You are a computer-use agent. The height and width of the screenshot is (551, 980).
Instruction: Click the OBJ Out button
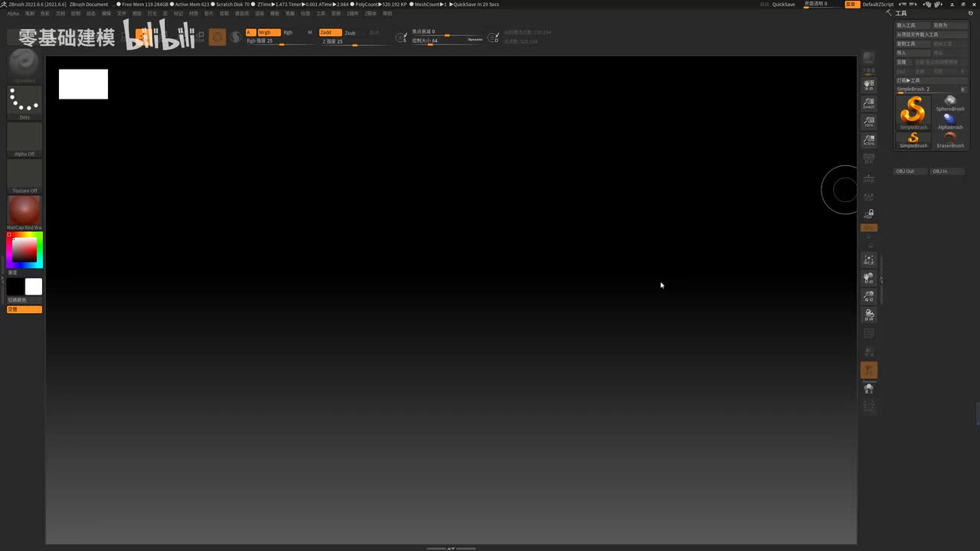911,171
